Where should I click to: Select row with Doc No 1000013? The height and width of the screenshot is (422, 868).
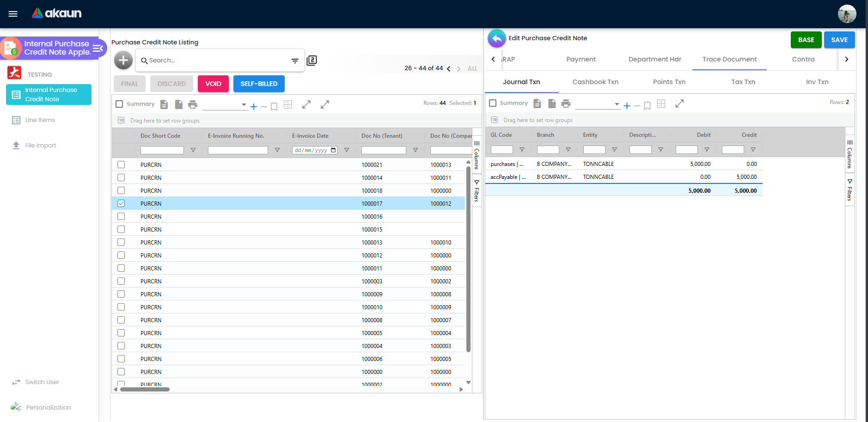point(121,242)
